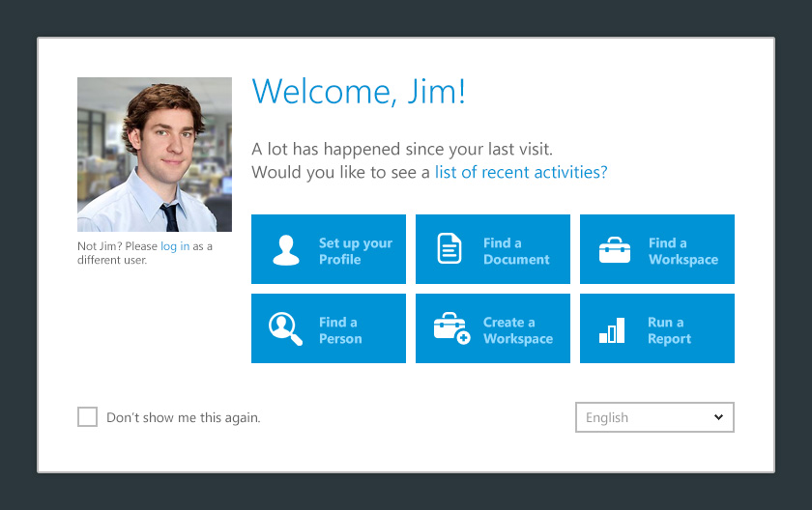Start the Create a Workspace tile

pyautogui.click(x=492, y=328)
